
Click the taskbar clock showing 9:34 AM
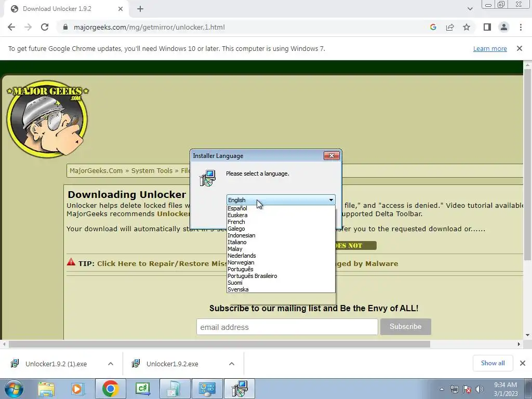(x=505, y=389)
